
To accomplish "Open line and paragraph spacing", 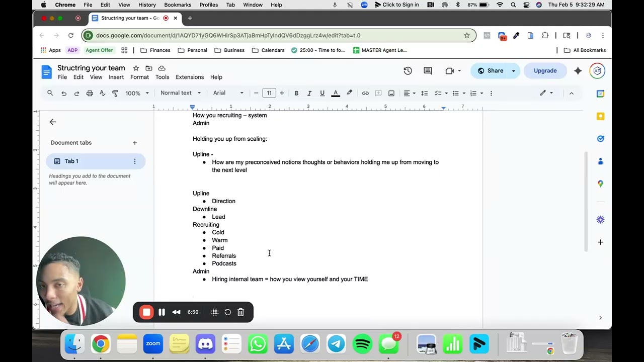I will pyautogui.click(x=424, y=93).
